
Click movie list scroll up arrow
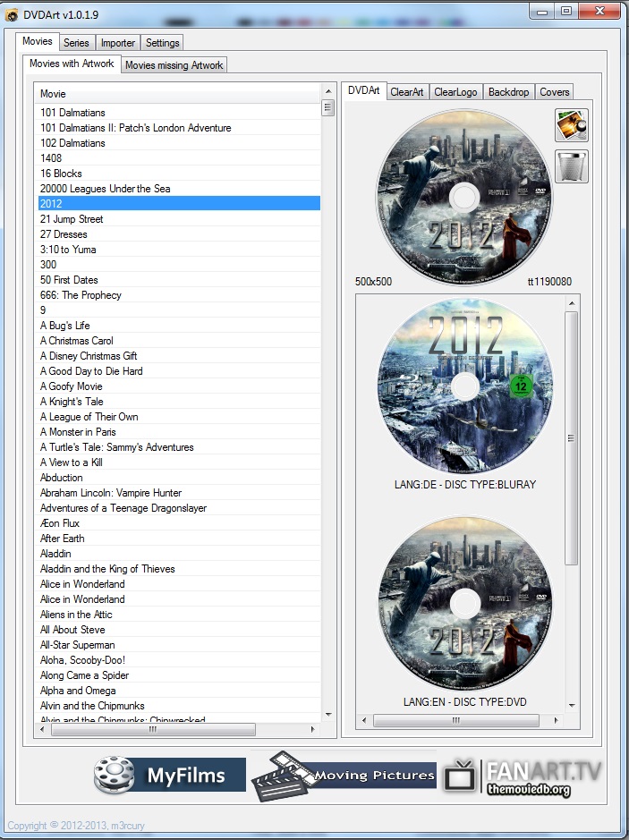coord(328,90)
